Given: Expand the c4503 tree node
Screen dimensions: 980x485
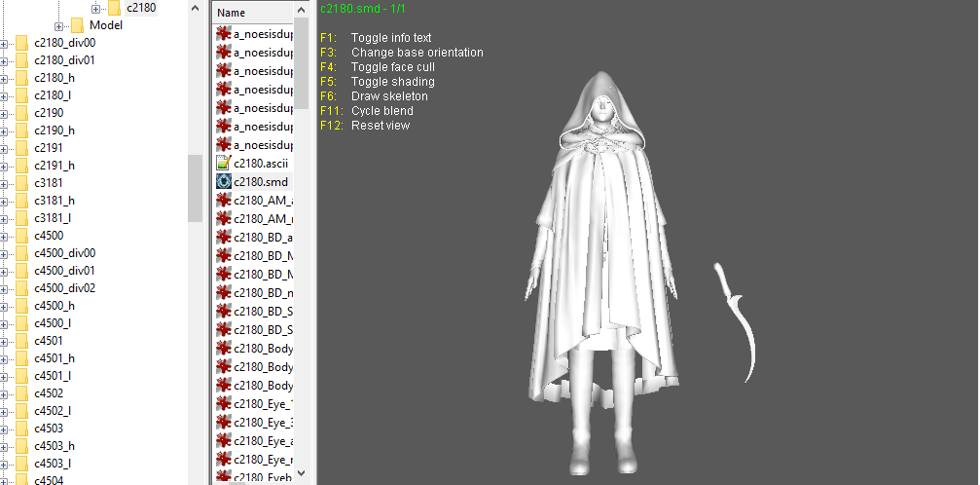Looking at the screenshot, I should click(3, 429).
